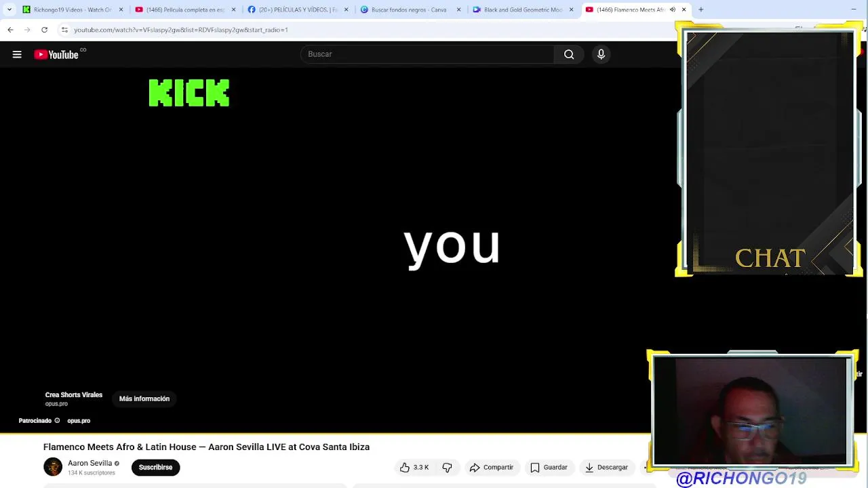Reload the page

tap(44, 30)
